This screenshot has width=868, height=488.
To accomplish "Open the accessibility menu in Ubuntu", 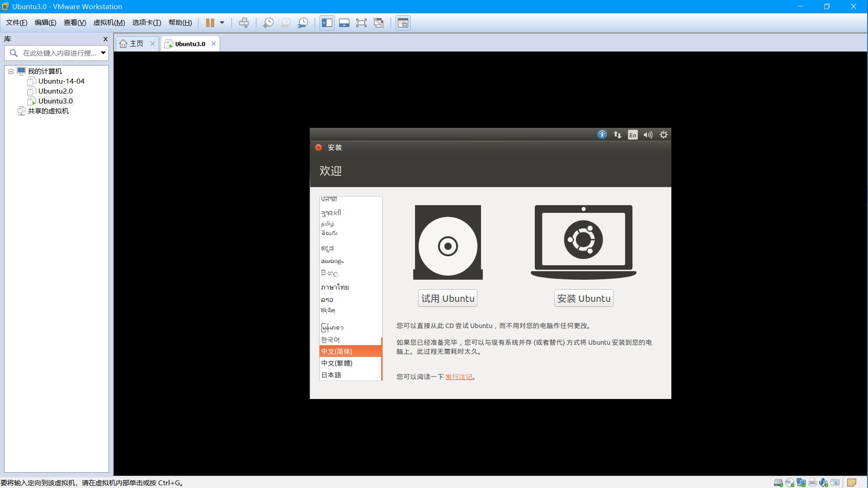I will tap(602, 135).
